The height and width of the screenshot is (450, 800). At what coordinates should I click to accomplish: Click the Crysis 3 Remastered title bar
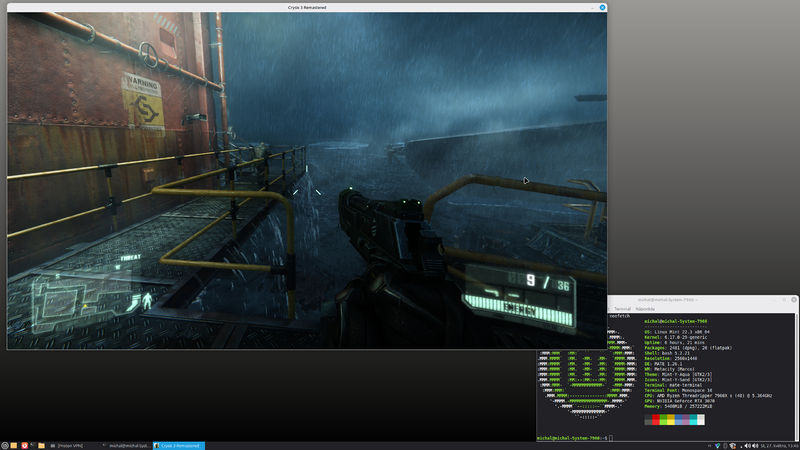pos(307,7)
